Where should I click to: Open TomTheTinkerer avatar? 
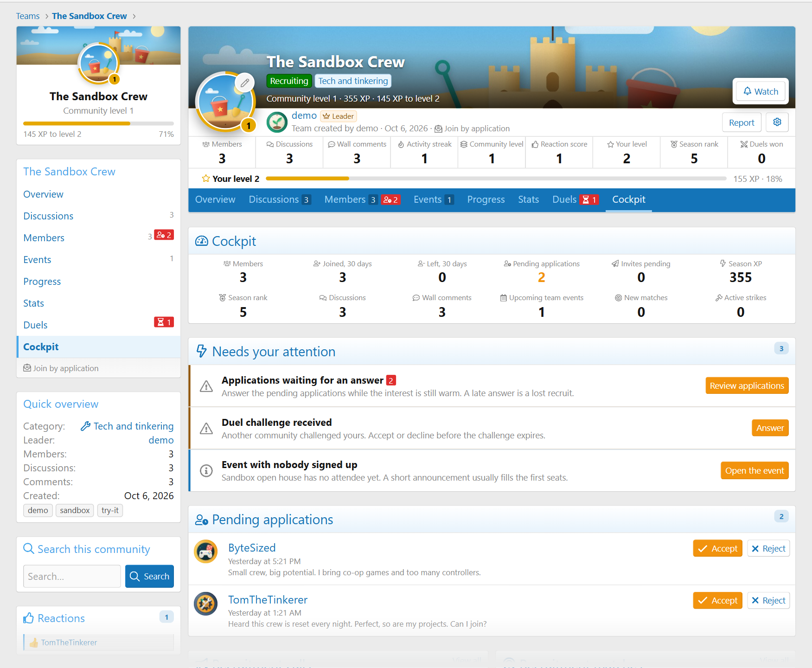205,604
